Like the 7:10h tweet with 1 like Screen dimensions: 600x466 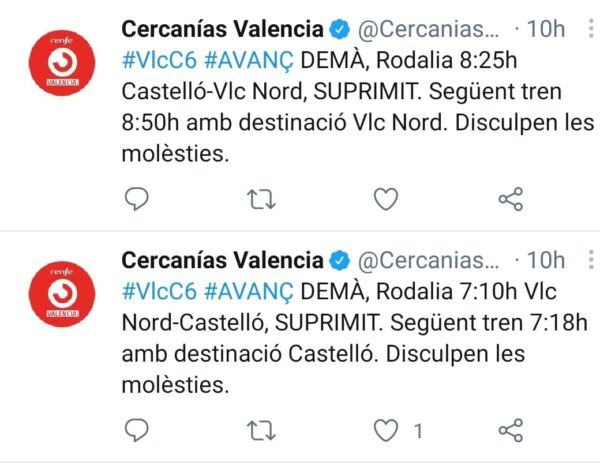click(x=385, y=431)
